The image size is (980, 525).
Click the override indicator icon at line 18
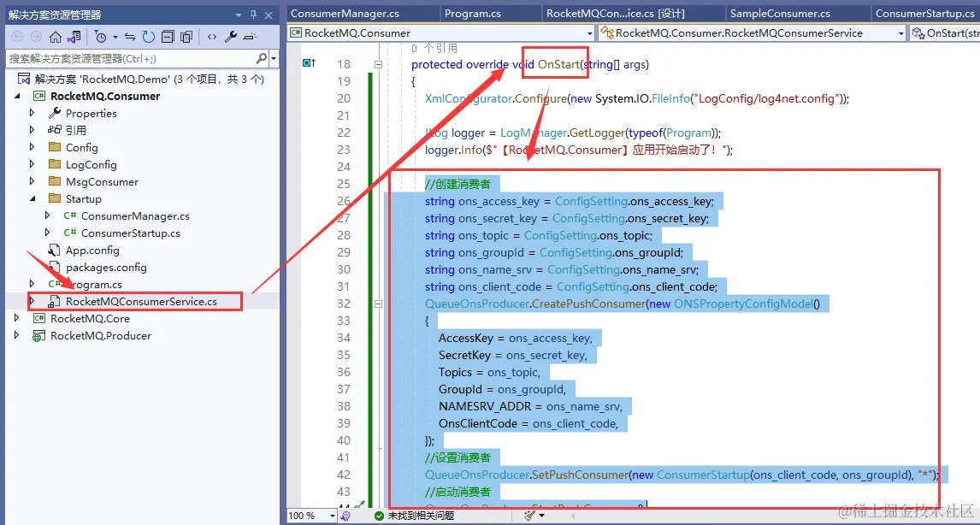[x=310, y=63]
